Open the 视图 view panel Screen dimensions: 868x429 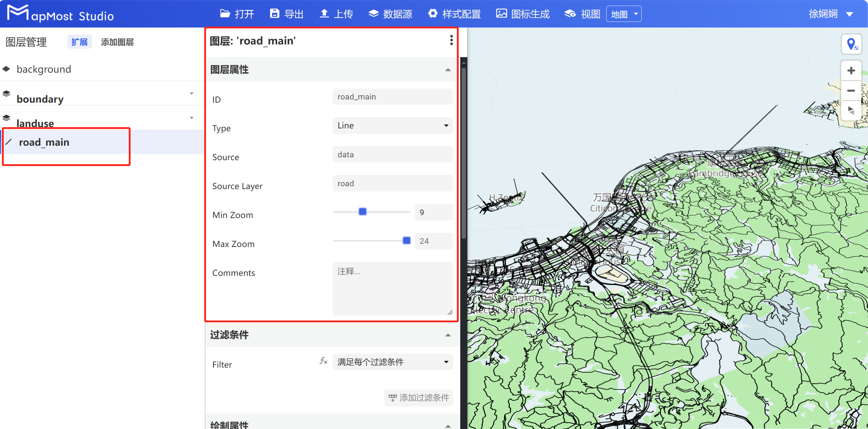(581, 14)
